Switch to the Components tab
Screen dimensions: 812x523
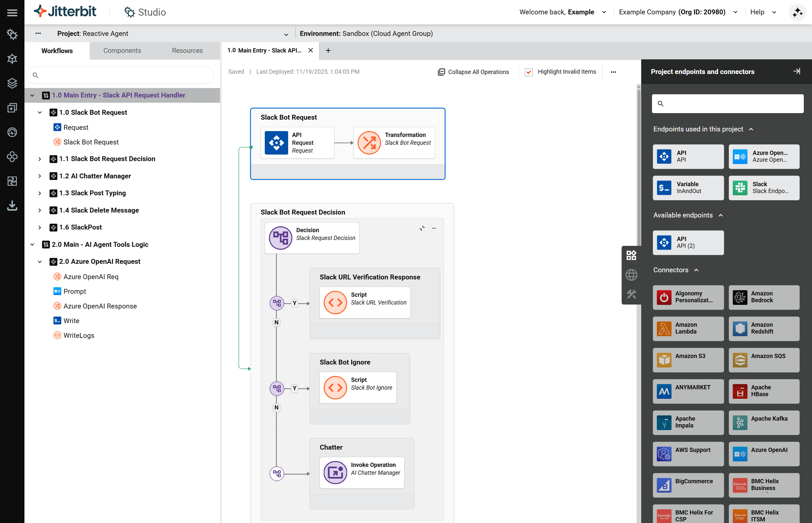coord(122,51)
